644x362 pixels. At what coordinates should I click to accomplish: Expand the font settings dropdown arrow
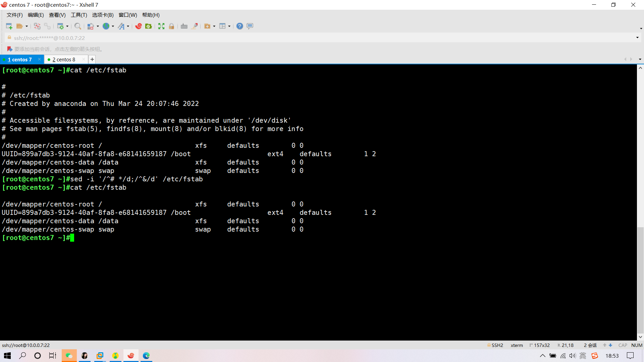pos(128,26)
